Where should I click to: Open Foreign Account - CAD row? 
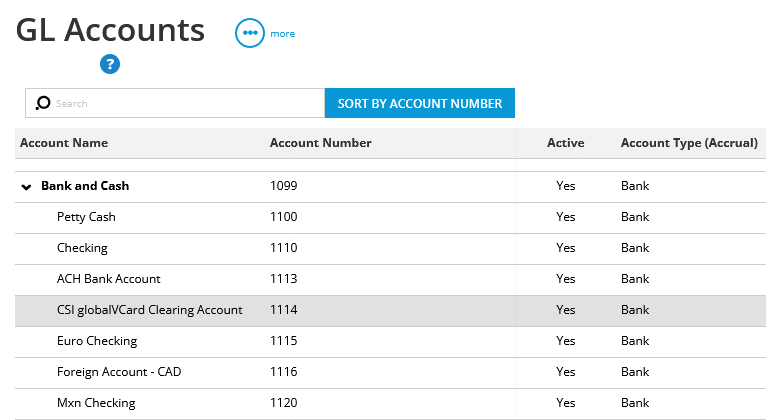pyautogui.click(x=390, y=373)
